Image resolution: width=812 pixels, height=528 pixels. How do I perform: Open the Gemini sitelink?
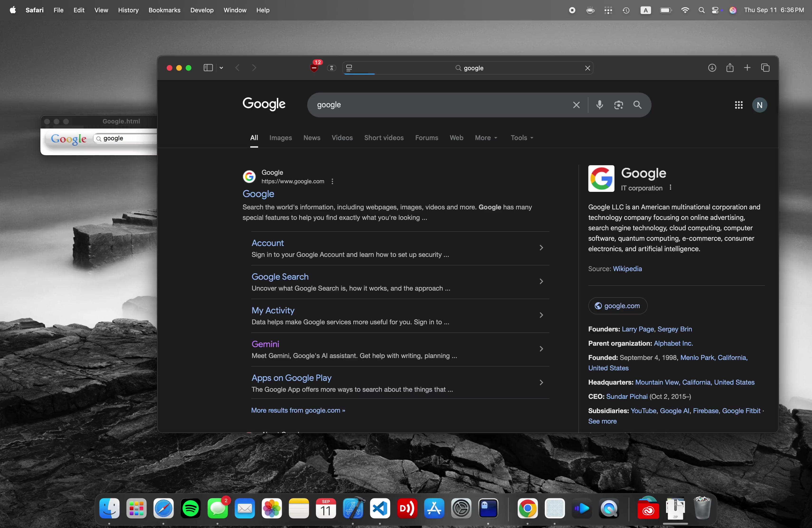click(265, 344)
